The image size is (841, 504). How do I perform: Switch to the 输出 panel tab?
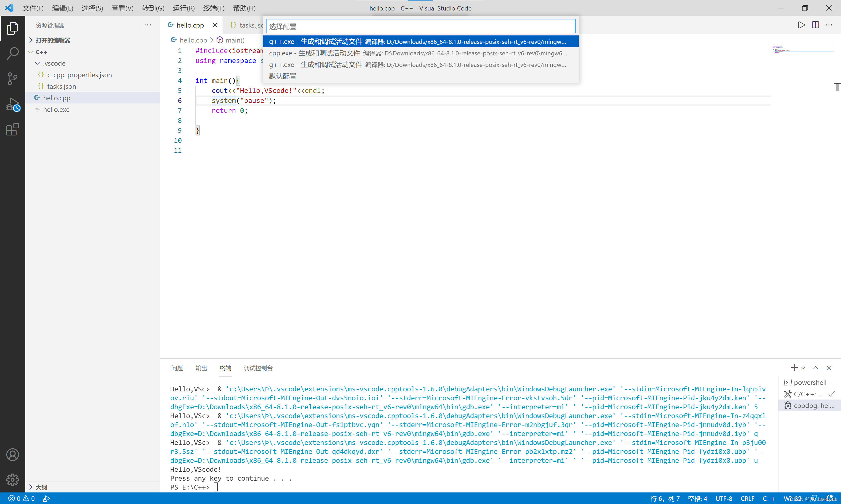click(201, 368)
